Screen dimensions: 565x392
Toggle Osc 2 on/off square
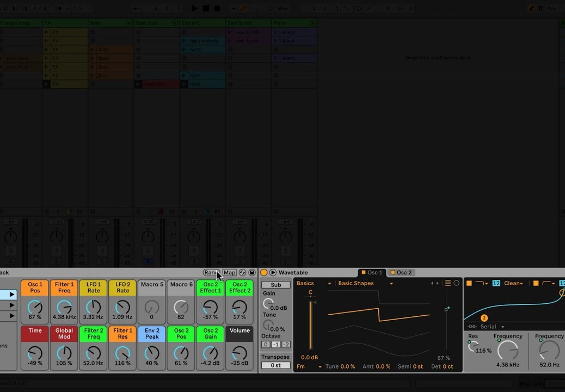393,272
